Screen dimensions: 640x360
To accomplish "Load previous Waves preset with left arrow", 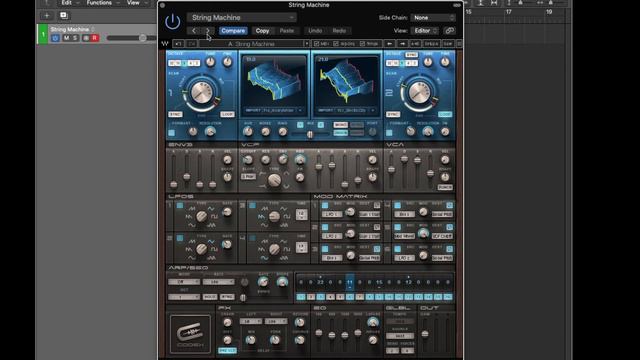I will (x=389, y=43).
